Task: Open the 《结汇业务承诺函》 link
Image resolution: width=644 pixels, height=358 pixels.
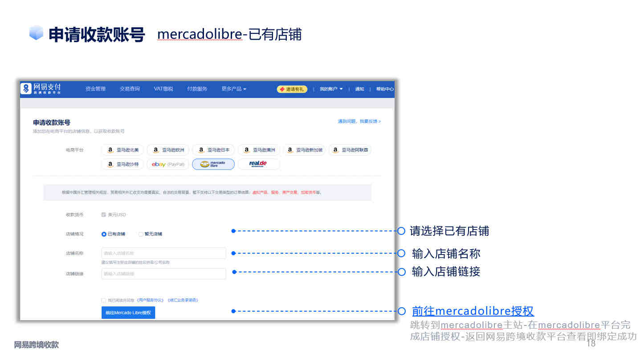Action: 183,300
